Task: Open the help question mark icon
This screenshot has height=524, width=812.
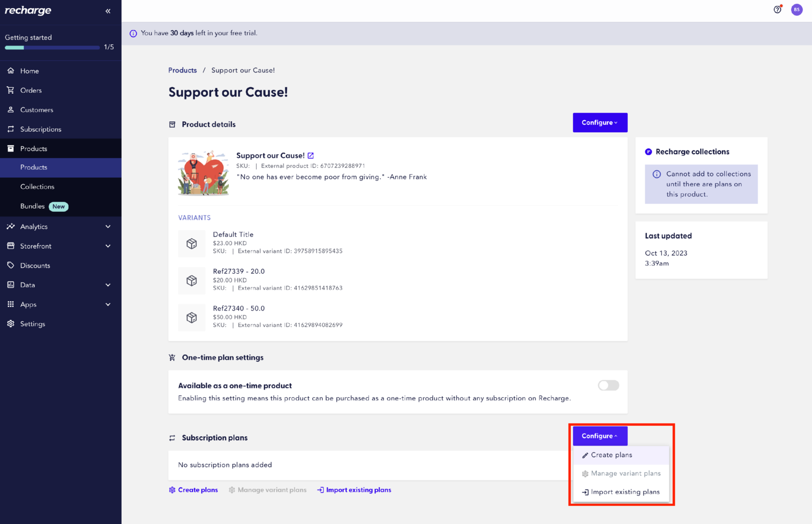Action: point(777,9)
